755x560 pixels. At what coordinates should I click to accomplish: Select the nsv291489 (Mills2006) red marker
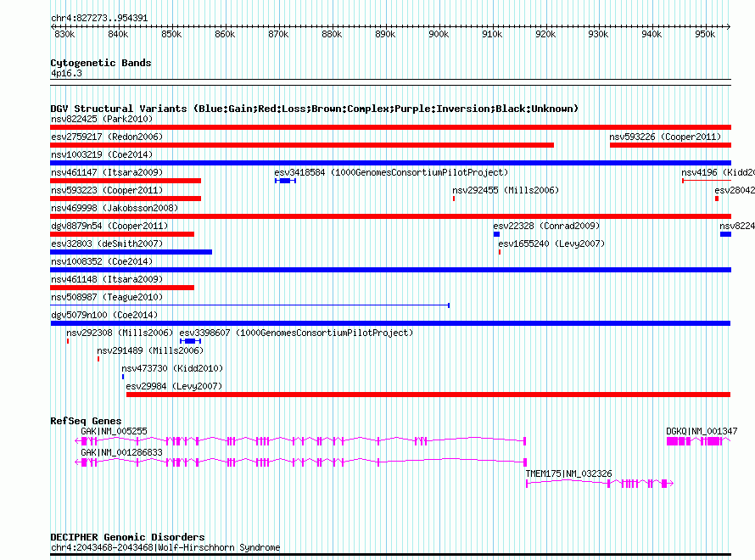click(98, 359)
